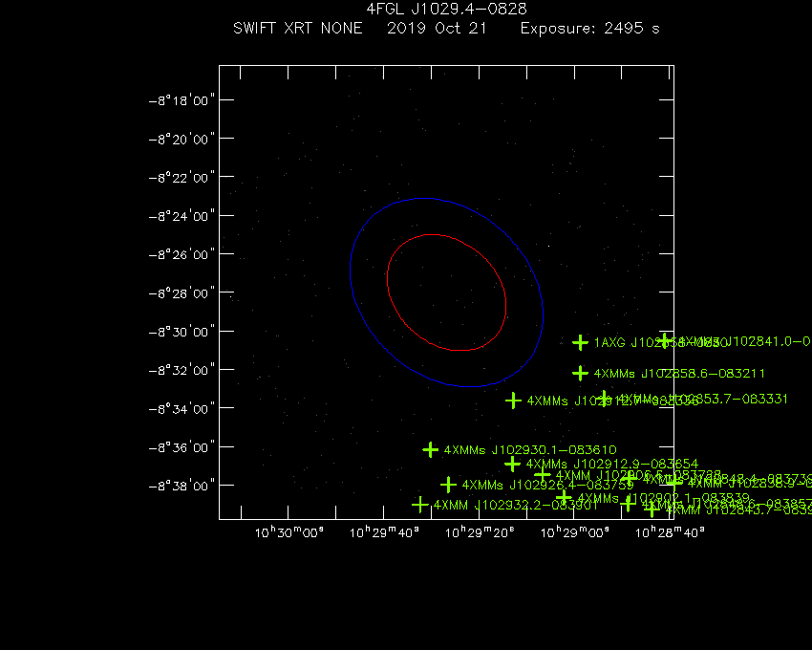The image size is (812, 650).
Task: Click the observation date 2019 Oct 21
Action: pos(438,28)
